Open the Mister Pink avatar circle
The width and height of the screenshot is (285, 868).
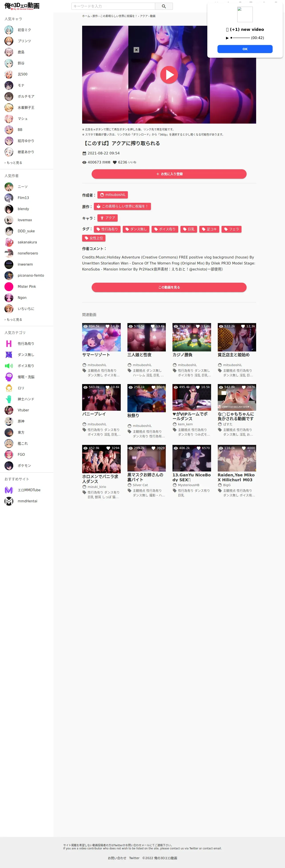[9, 287]
